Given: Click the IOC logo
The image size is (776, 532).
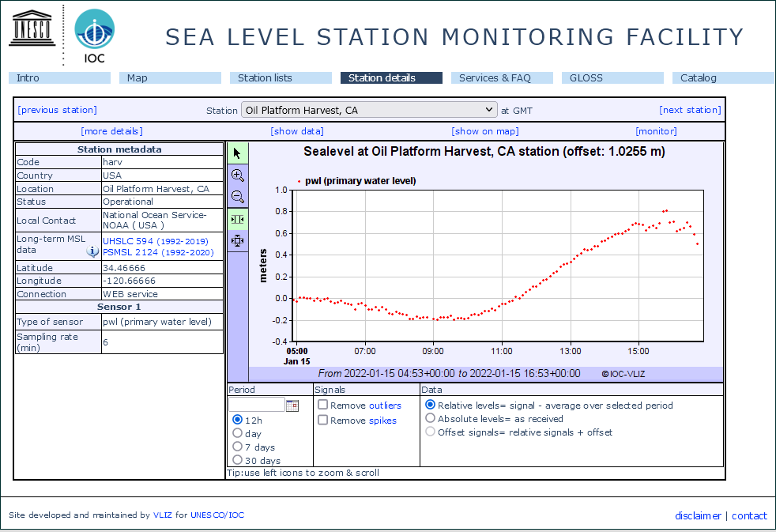Looking at the screenshot, I should click(x=94, y=36).
